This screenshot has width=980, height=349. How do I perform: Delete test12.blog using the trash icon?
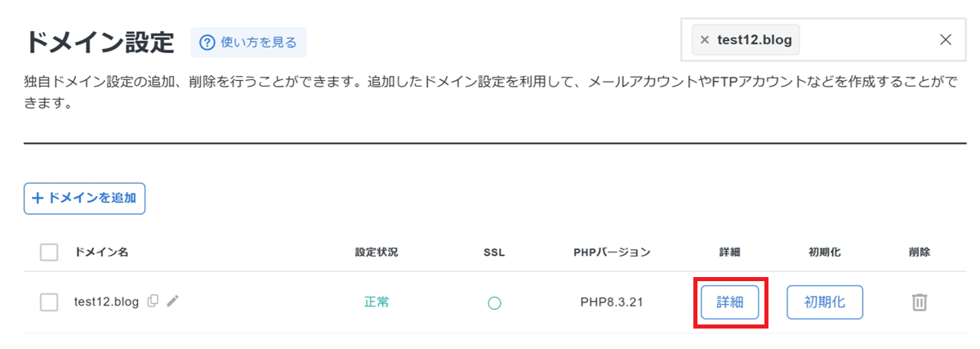pos(919,302)
